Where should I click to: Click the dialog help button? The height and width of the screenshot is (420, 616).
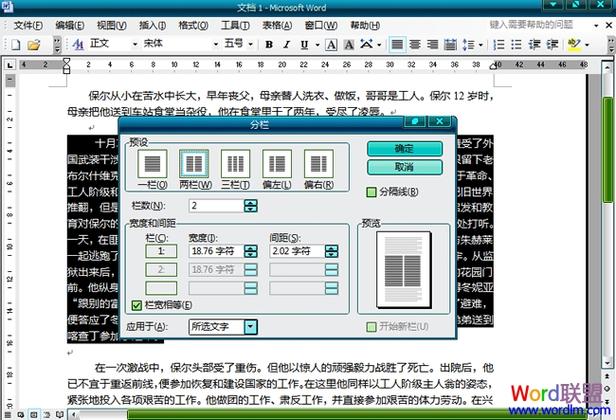[415, 121]
